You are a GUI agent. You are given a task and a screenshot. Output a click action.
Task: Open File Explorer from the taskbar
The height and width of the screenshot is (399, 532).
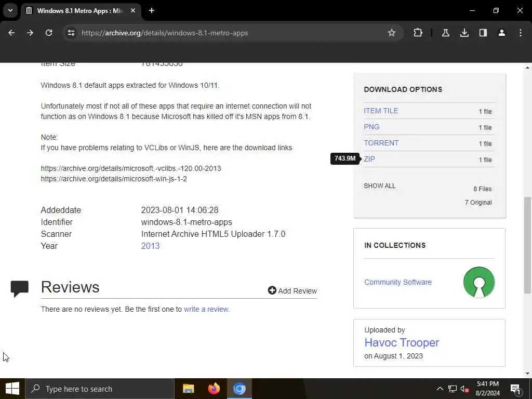(x=188, y=389)
